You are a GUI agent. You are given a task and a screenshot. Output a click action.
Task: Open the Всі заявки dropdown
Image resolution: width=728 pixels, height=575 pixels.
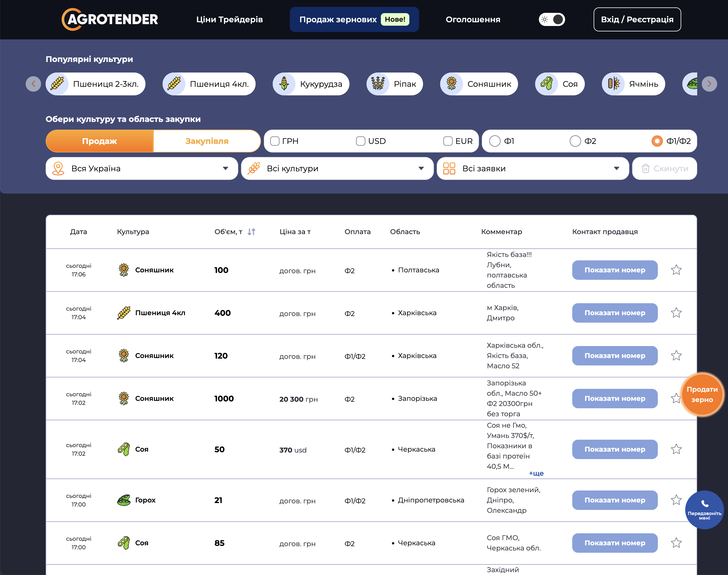pyautogui.click(x=533, y=168)
